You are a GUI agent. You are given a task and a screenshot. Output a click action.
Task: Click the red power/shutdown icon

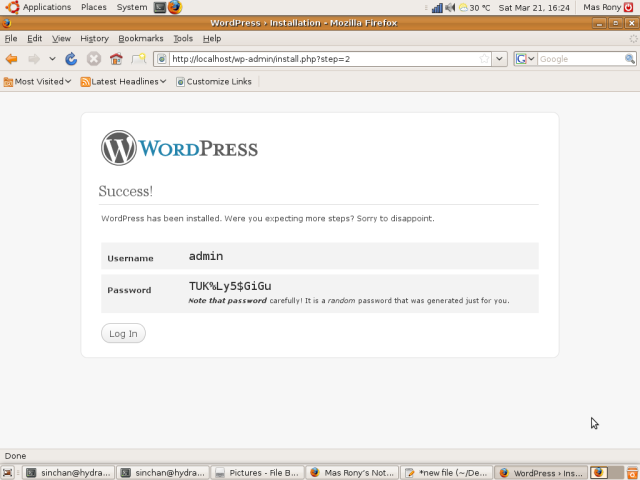tap(629, 7)
